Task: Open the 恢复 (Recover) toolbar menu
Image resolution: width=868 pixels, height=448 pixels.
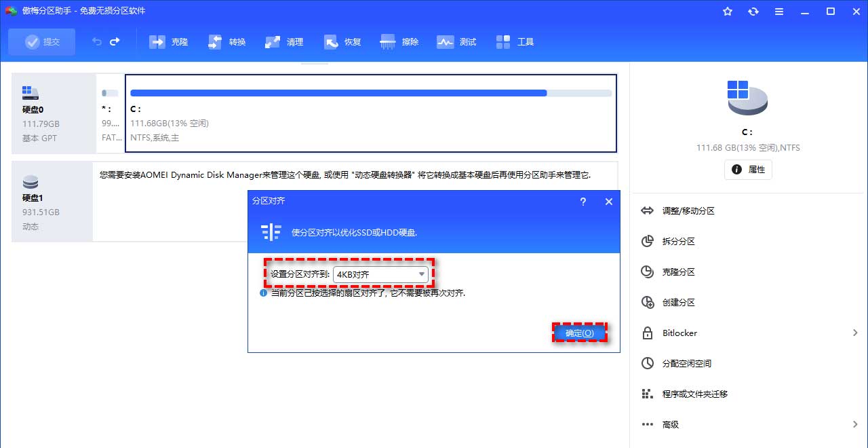Action: point(342,42)
